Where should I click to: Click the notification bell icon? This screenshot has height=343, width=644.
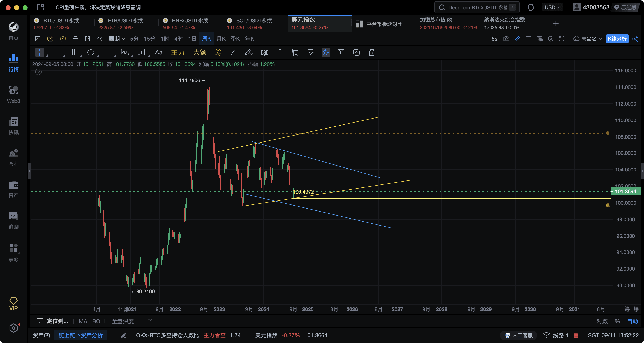coord(530,7)
